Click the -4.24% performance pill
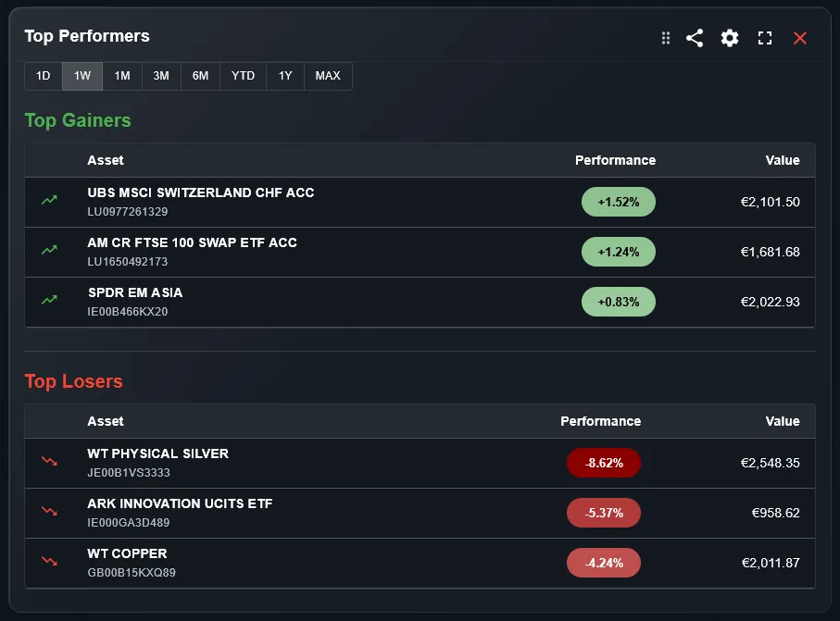 click(603, 563)
